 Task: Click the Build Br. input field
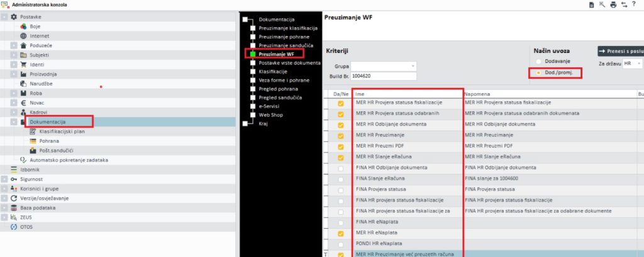tap(383, 76)
